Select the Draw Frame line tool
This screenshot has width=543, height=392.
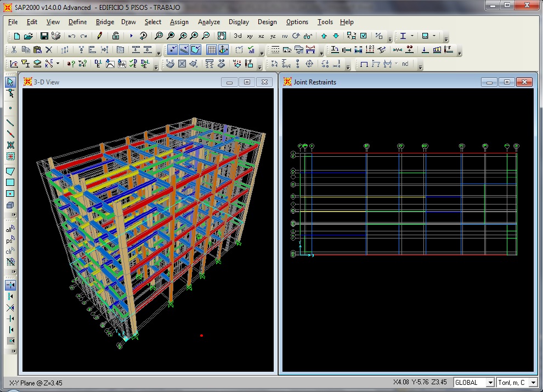pos(10,123)
